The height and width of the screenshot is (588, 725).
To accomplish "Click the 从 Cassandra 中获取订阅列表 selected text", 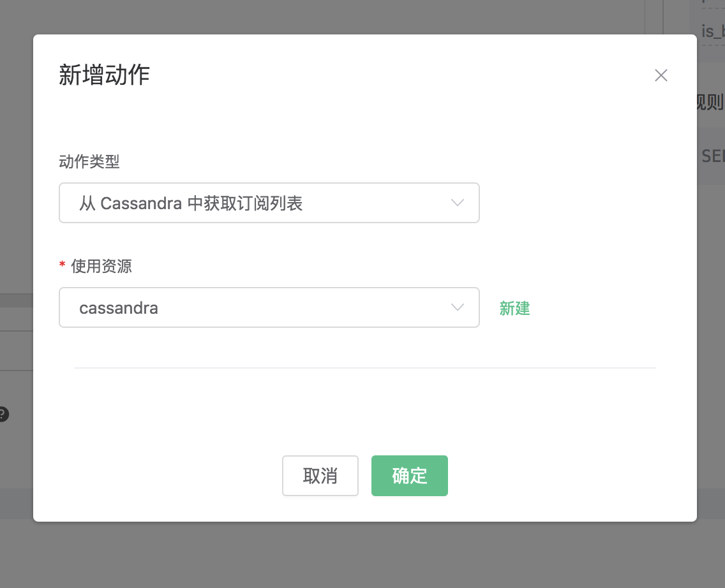I will (x=191, y=203).
